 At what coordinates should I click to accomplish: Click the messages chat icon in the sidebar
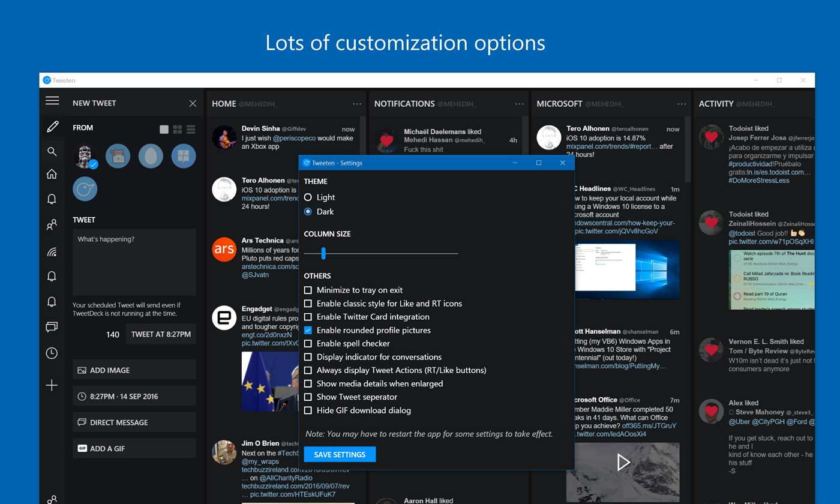coord(52,327)
